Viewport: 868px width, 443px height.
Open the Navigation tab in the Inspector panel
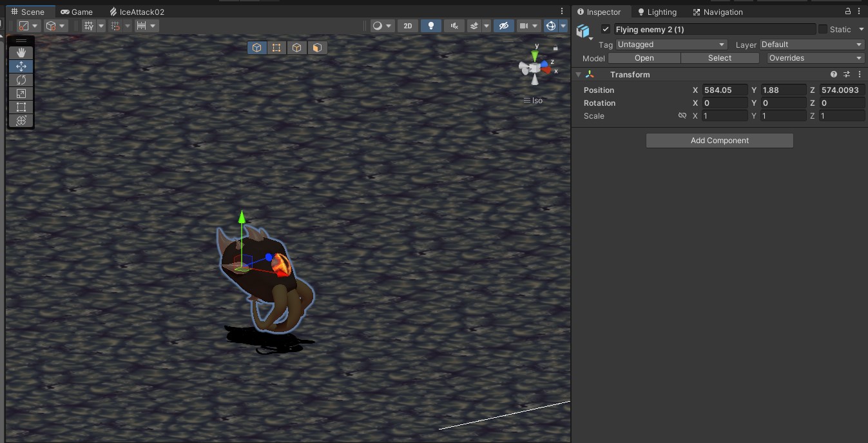[717, 12]
